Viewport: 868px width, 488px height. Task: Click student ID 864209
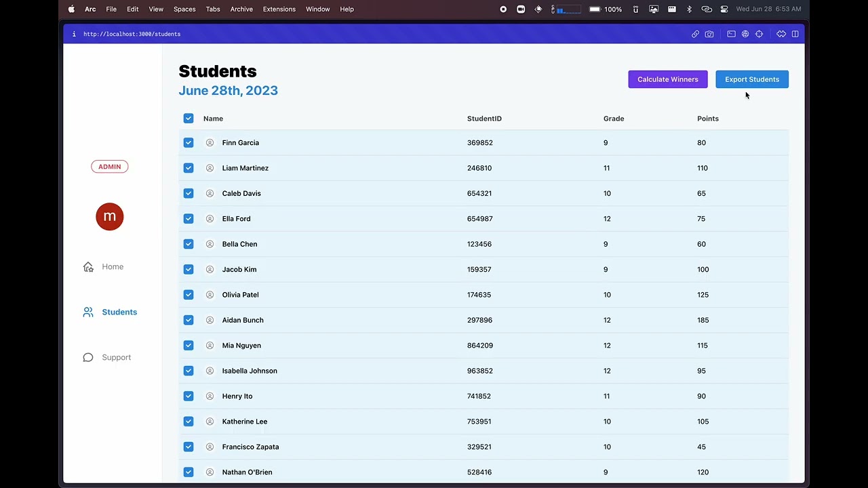point(480,346)
